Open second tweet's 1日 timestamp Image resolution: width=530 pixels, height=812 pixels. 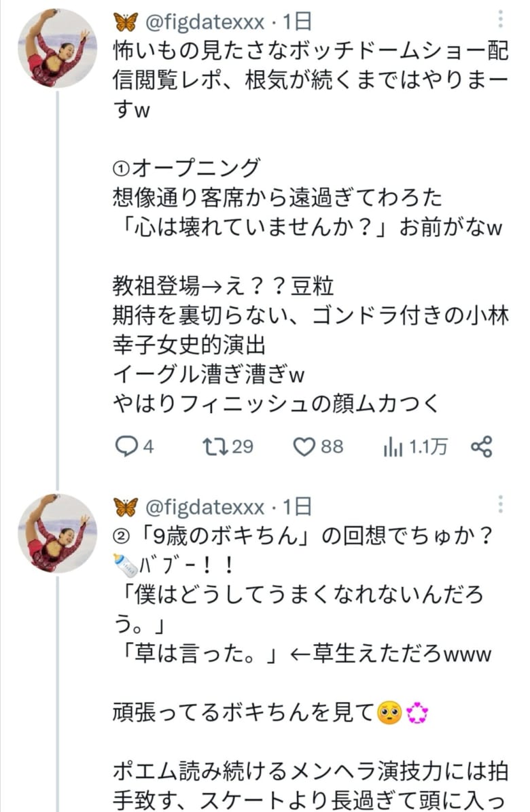tap(297, 507)
